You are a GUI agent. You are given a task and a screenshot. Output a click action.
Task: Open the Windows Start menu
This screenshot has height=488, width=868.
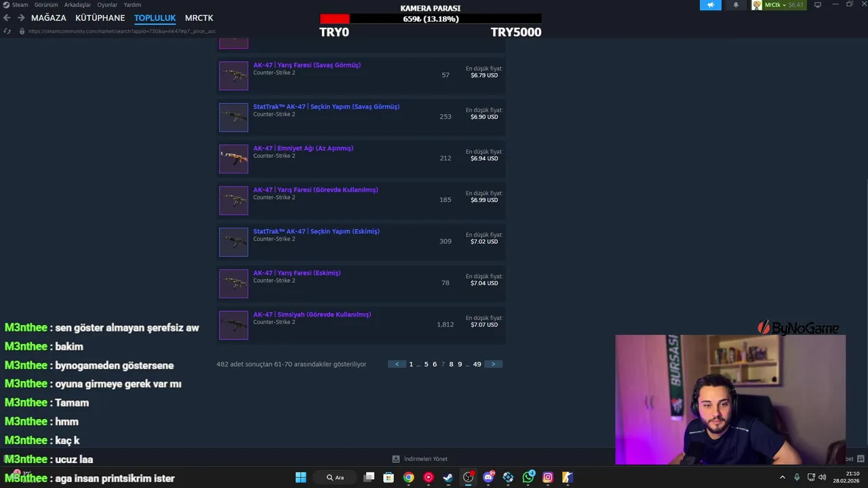coord(300,477)
